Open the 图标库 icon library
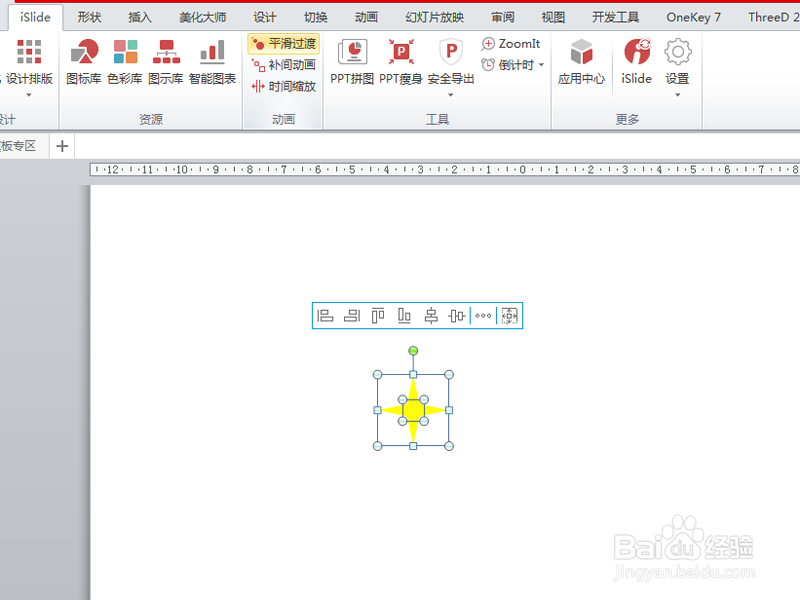 pos(84,61)
